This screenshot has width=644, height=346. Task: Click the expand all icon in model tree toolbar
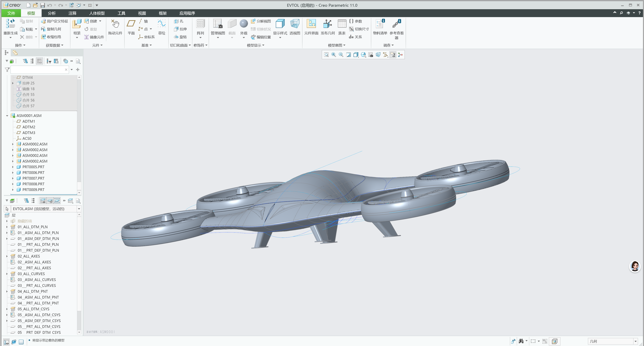pyautogui.click(x=25, y=61)
